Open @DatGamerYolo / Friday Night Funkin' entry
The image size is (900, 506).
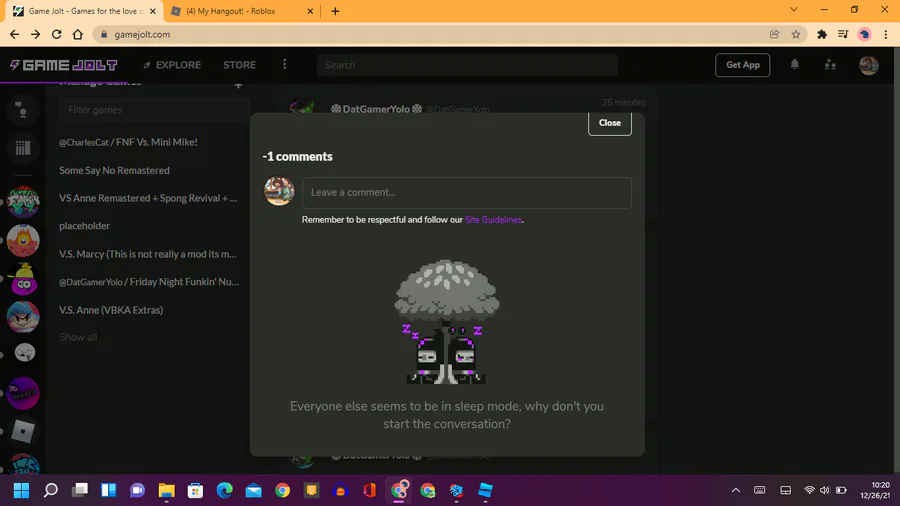149,282
